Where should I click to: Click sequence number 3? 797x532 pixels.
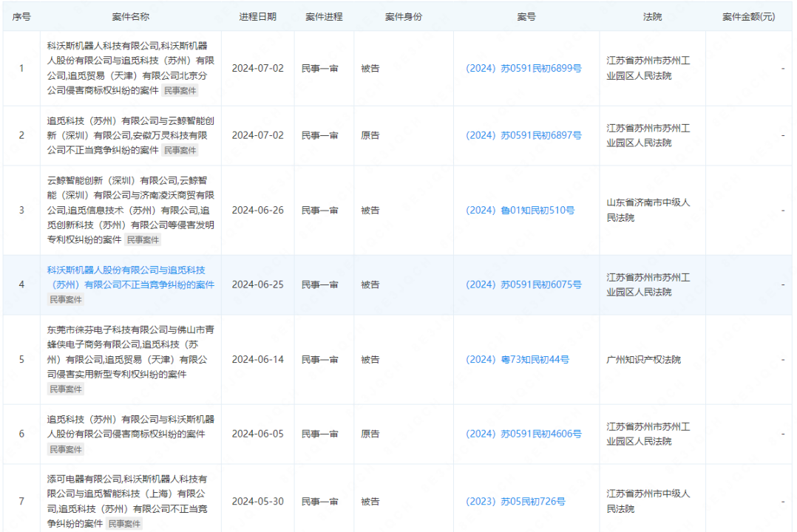tap(21, 211)
